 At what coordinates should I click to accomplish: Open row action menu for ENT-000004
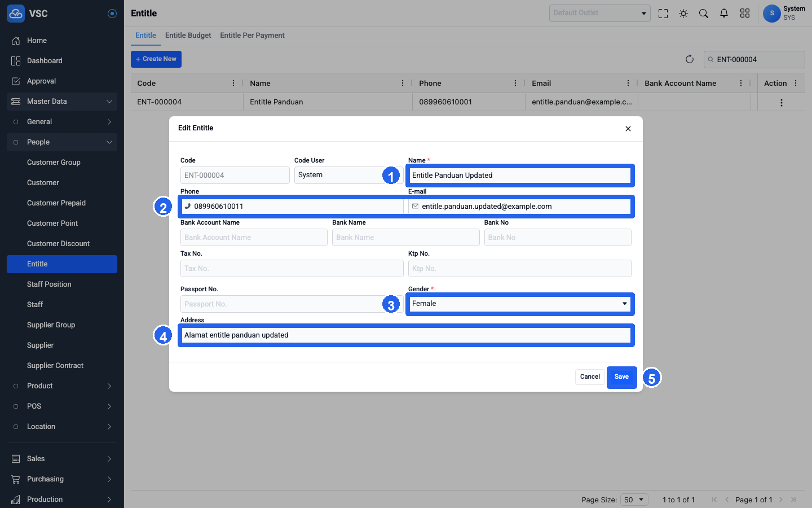pos(782,103)
